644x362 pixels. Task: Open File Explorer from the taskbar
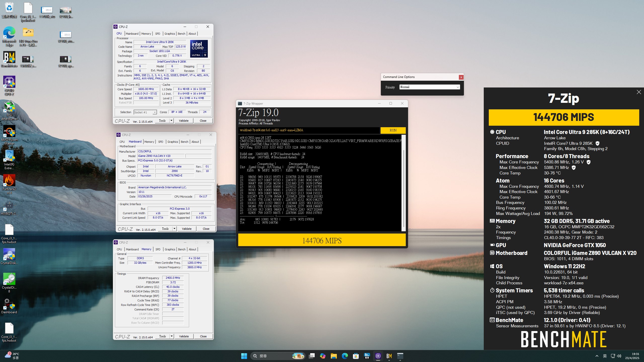point(334,356)
